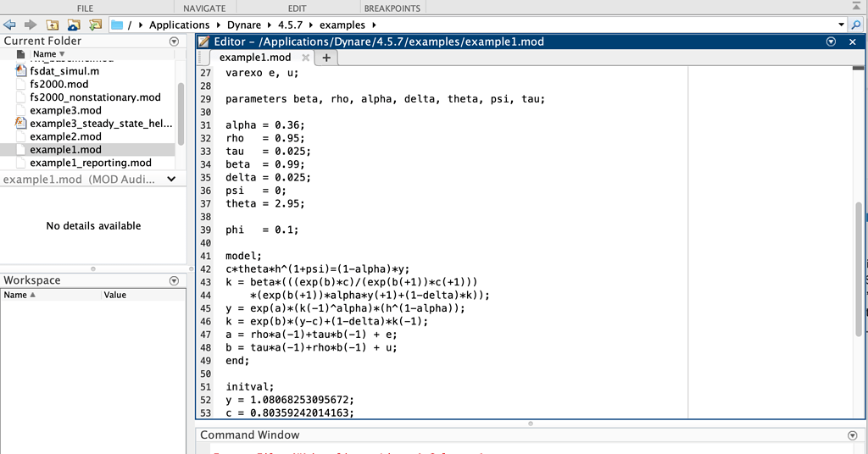The height and width of the screenshot is (454, 868).
Task: Click the search magnifier in address bar
Action: click(x=855, y=25)
